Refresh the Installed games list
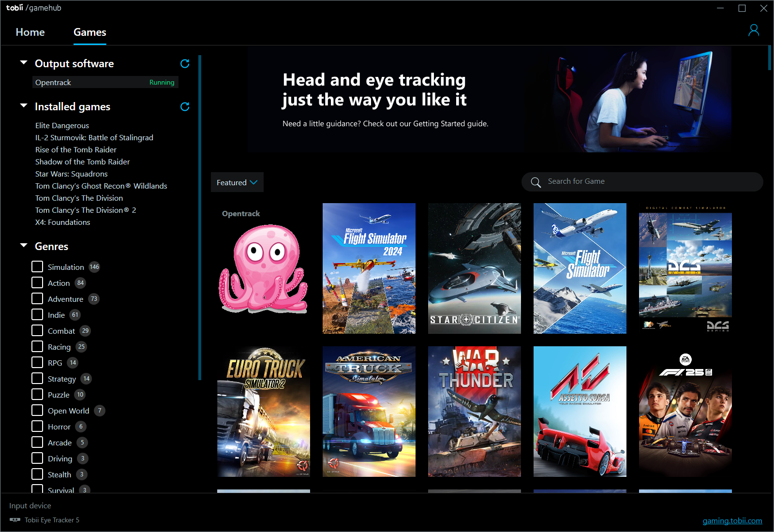 (x=185, y=106)
